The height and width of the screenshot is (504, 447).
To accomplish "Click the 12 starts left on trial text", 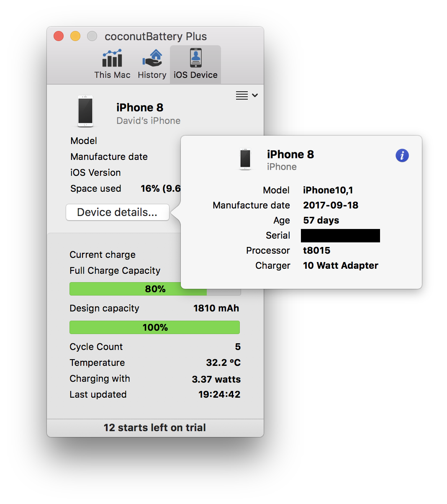I will pos(155,427).
